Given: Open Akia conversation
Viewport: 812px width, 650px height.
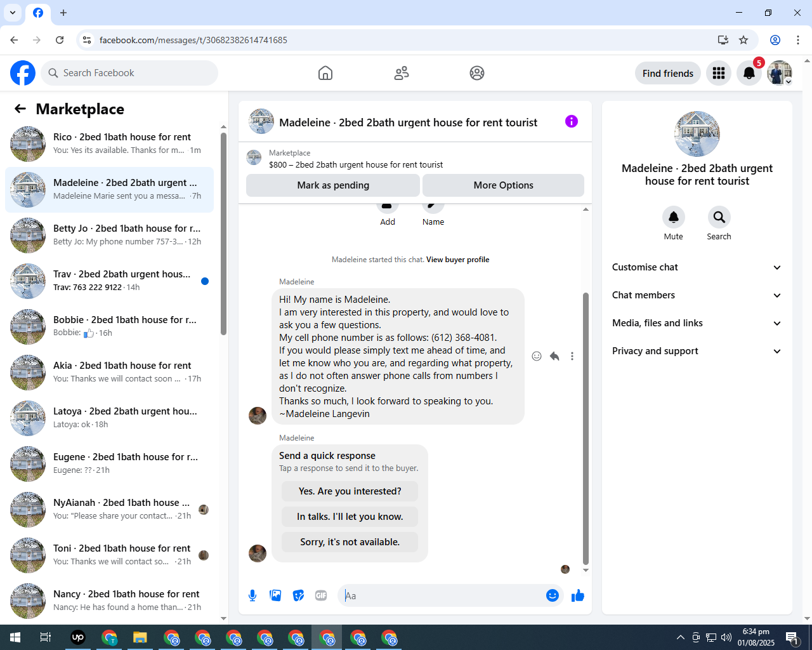Looking at the screenshot, I should (109, 373).
